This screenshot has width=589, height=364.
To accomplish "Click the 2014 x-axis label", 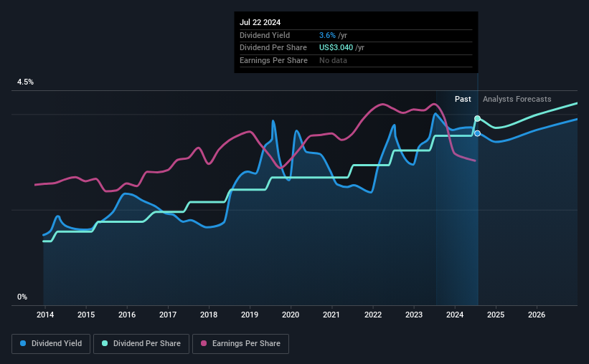I will point(45,315).
